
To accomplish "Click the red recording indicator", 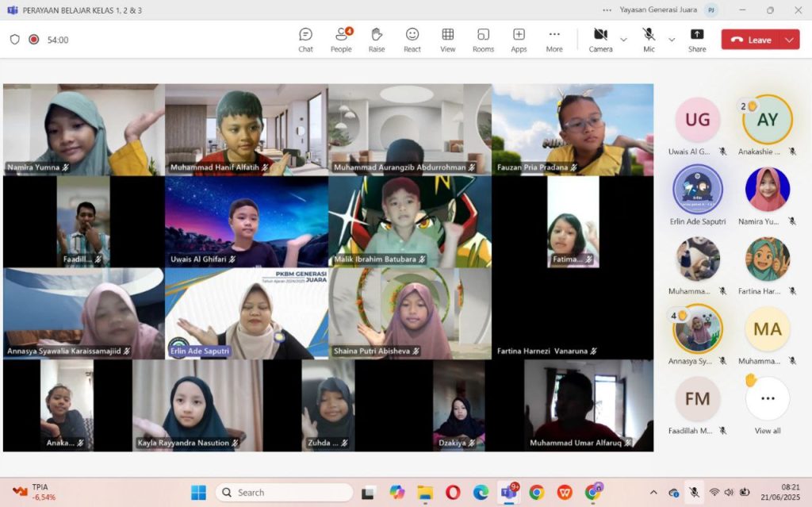I will [33, 40].
